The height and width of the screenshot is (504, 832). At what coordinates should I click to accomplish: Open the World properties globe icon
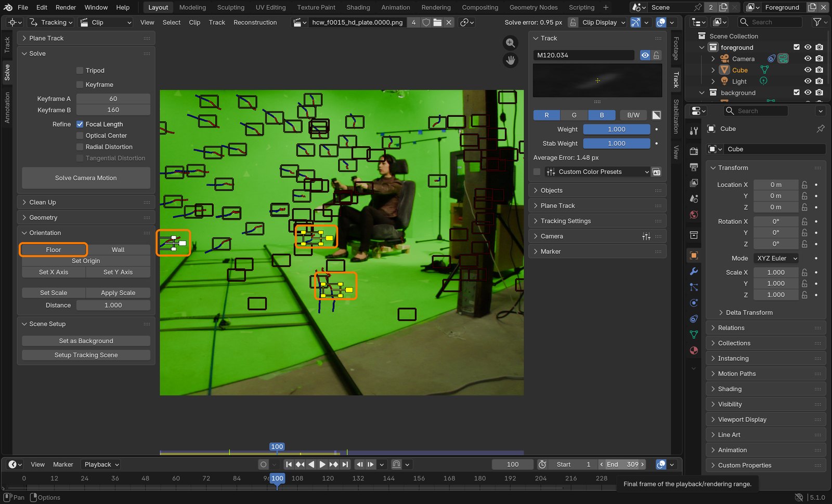tap(694, 215)
